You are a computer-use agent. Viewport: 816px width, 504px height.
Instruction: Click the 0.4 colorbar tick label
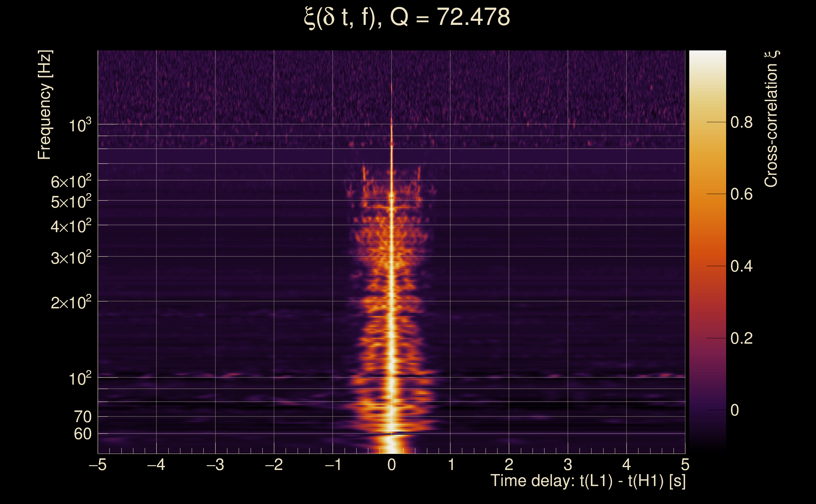[x=741, y=266]
